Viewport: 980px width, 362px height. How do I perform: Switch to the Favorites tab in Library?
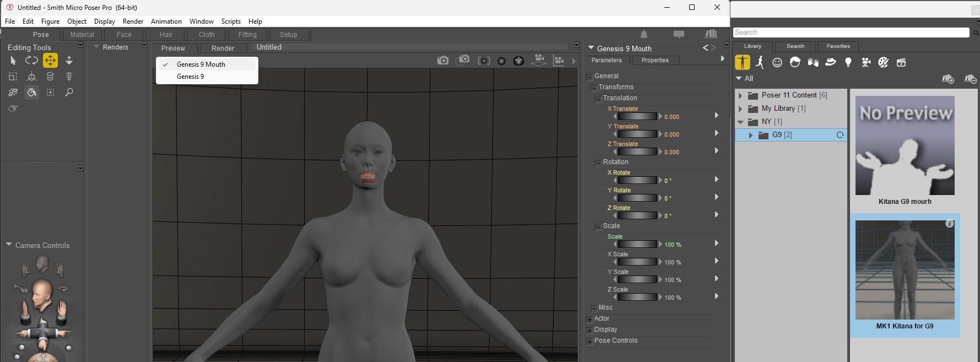838,46
